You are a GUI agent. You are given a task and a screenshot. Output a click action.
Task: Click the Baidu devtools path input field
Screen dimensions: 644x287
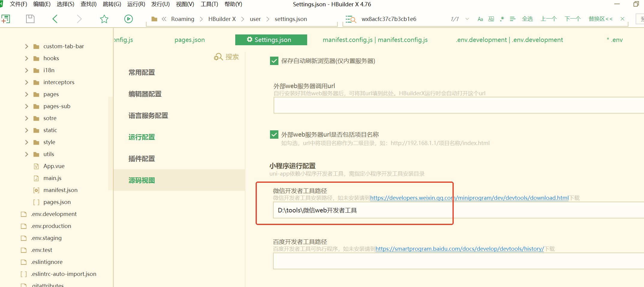[x=459, y=261]
